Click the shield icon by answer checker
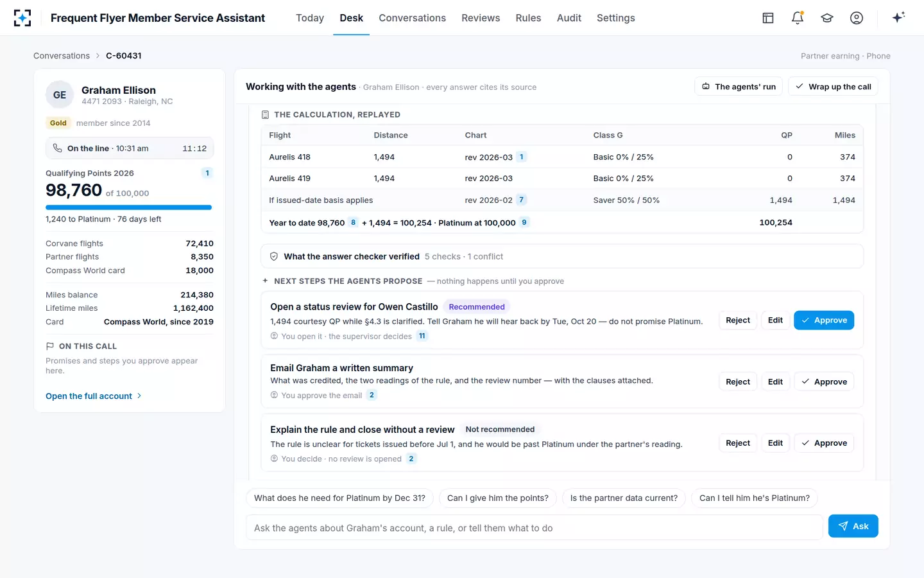The width and height of the screenshot is (924, 578). pos(274,256)
